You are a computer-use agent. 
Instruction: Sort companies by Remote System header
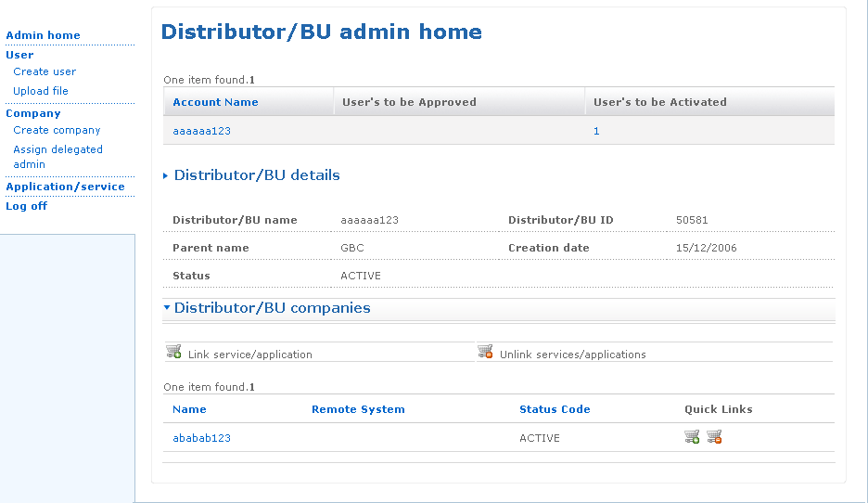[x=358, y=409]
